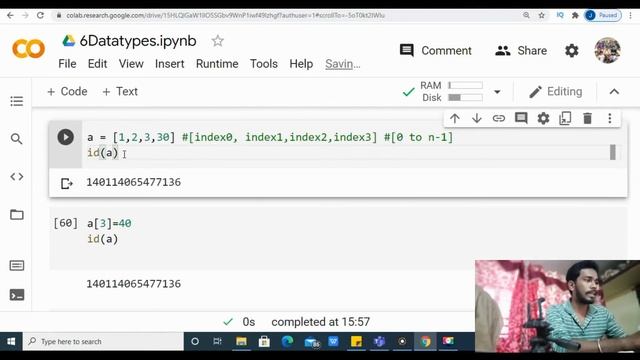Screen dimensions: 640x360
Task: Add a new Text cell
Action: pos(120,91)
